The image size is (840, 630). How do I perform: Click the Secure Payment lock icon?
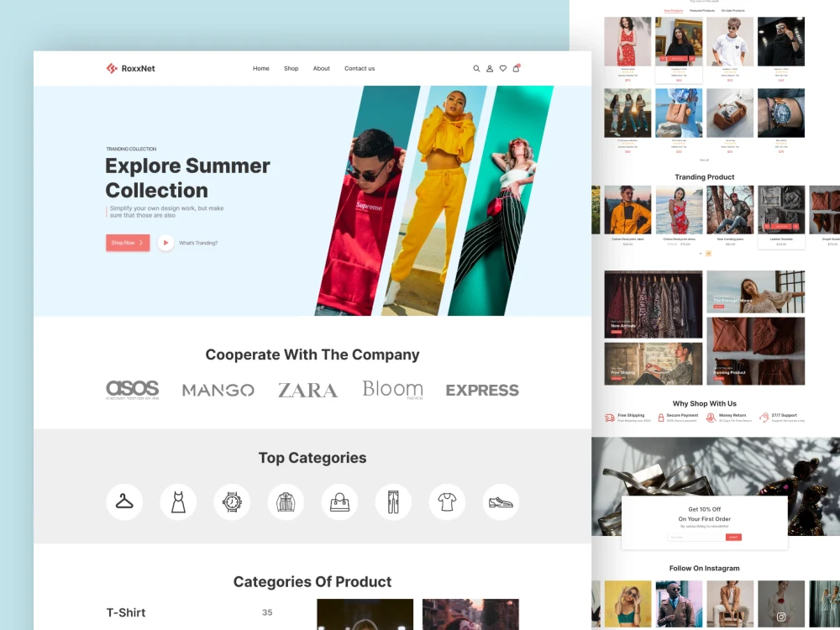[x=661, y=417]
